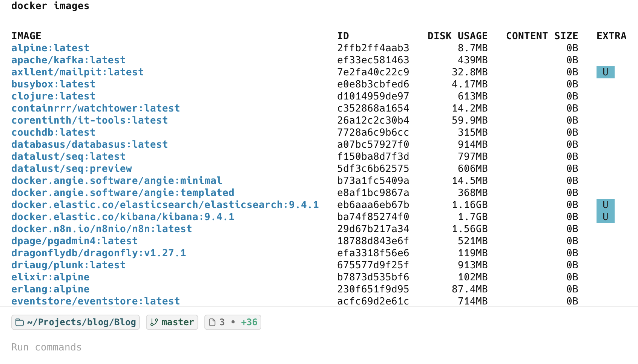Show the 3 changed files +36 chip

click(x=233, y=323)
